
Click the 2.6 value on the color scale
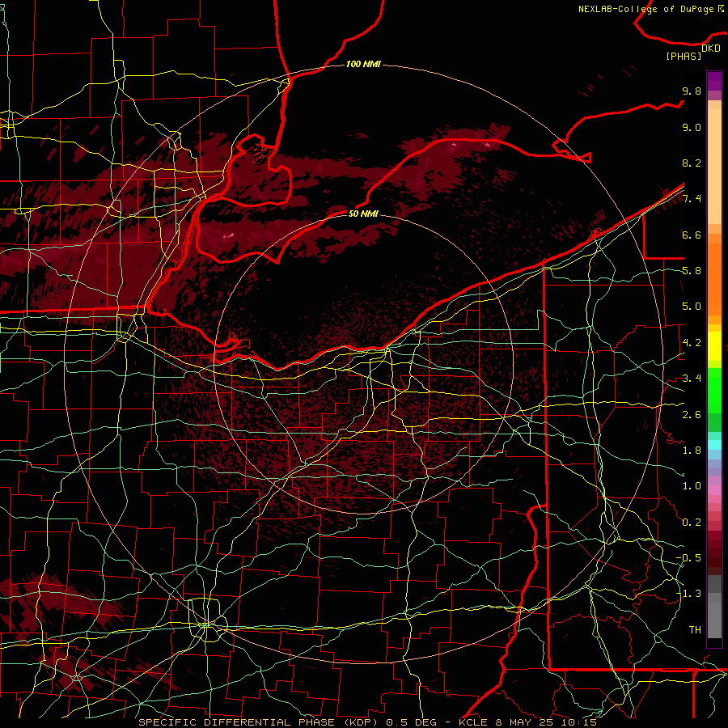coord(692,415)
